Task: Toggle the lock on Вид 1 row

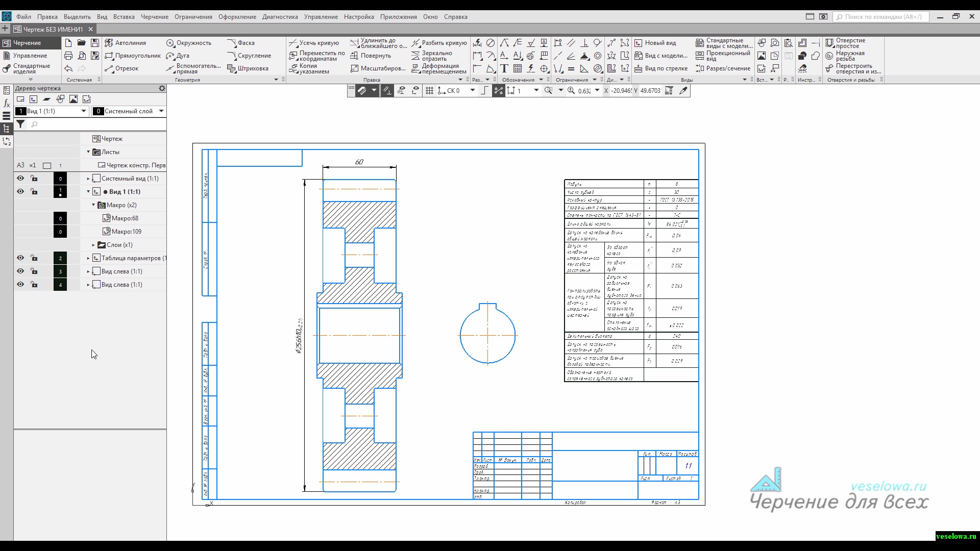Action: [x=34, y=192]
